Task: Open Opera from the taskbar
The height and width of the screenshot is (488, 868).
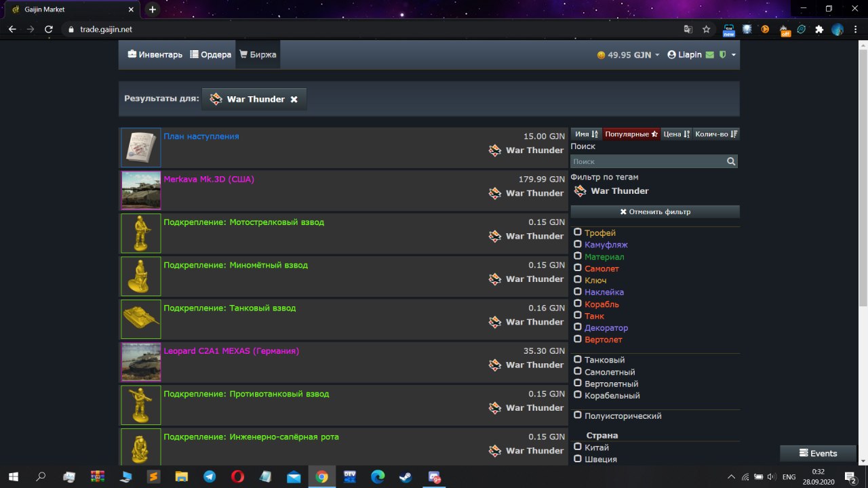Action: 237,477
